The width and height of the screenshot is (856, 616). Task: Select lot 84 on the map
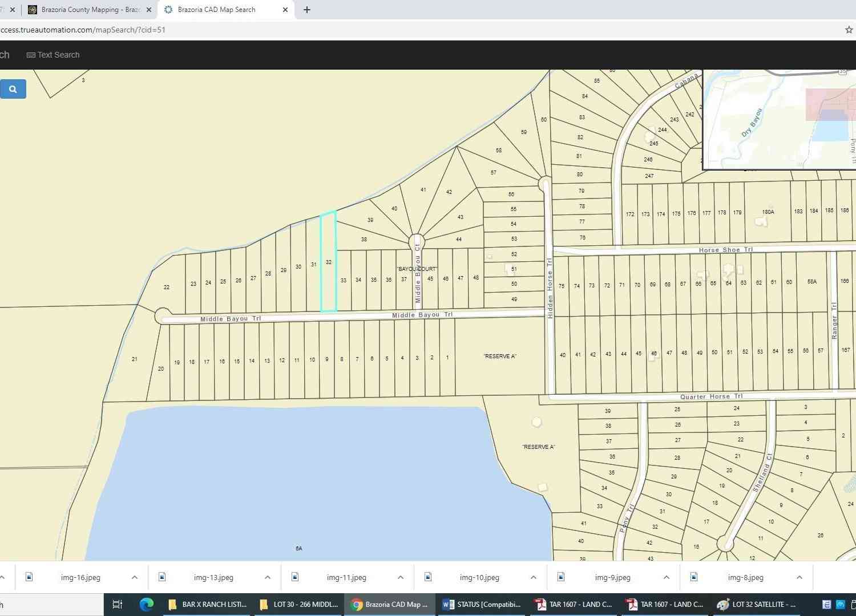tap(584, 96)
